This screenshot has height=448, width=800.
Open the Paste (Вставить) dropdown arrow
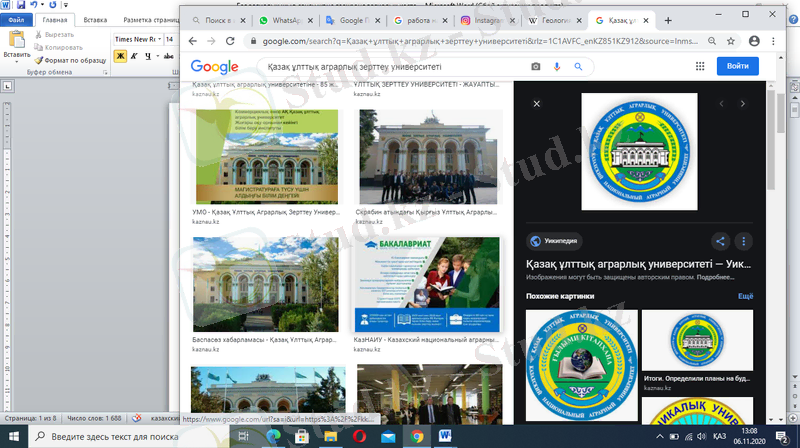(17, 62)
